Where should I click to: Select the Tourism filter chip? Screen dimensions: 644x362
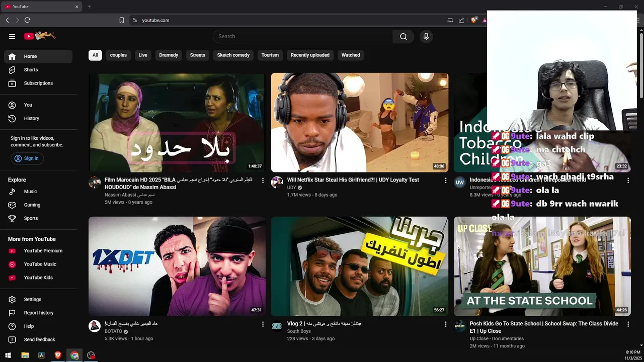point(270,55)
